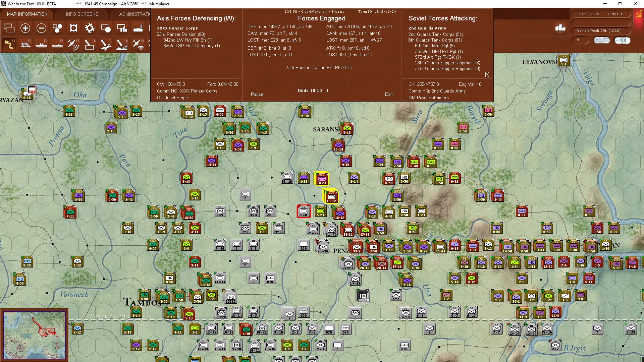Open the INFO SCREENS tab
The height and width of the screenshot is (362, 644).
[x=82, y=14]
